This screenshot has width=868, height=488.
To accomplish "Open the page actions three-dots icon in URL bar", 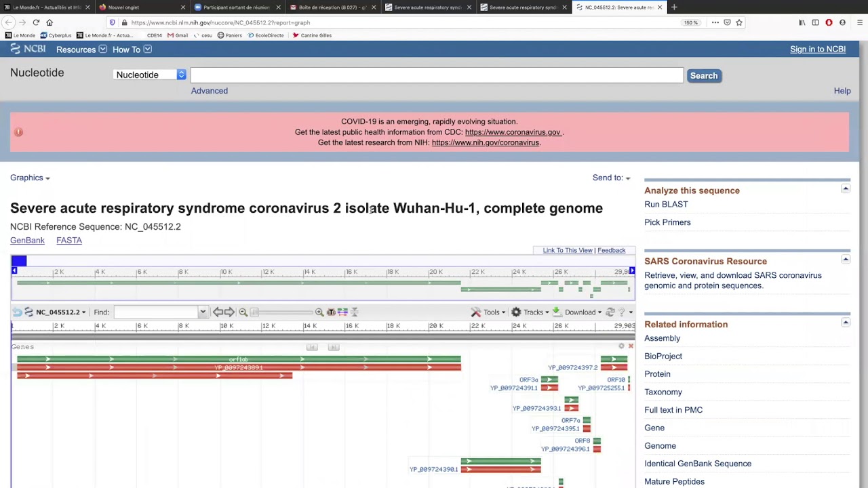I will [715, 22].
